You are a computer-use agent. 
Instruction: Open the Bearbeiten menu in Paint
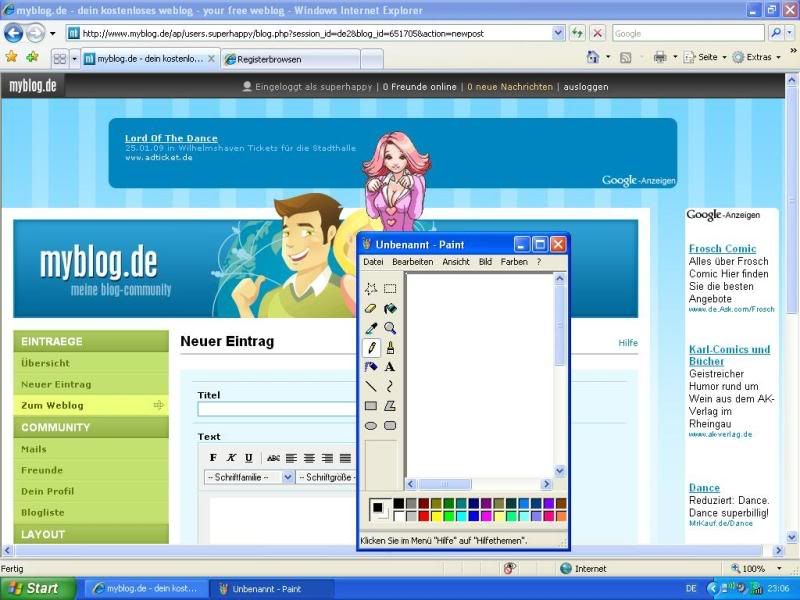[412, 262]
